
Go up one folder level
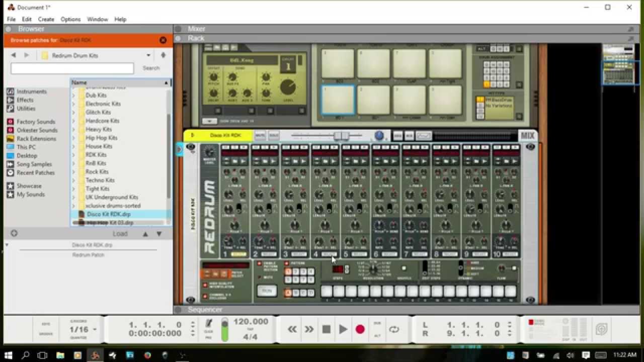(x=163, y=55)
